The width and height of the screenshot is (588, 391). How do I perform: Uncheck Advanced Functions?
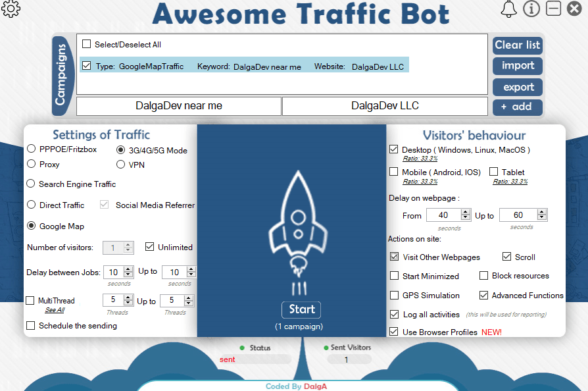point(483,296)
